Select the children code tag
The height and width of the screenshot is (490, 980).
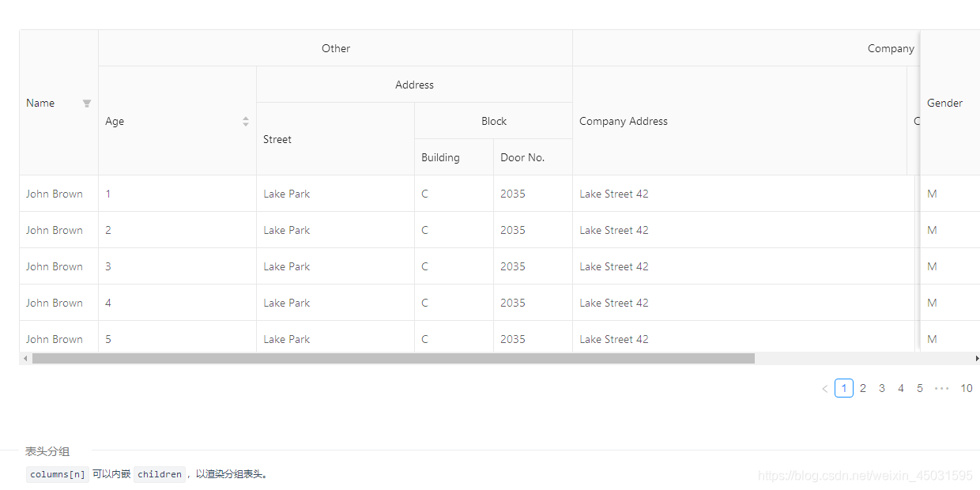click(x=160, y=473)
